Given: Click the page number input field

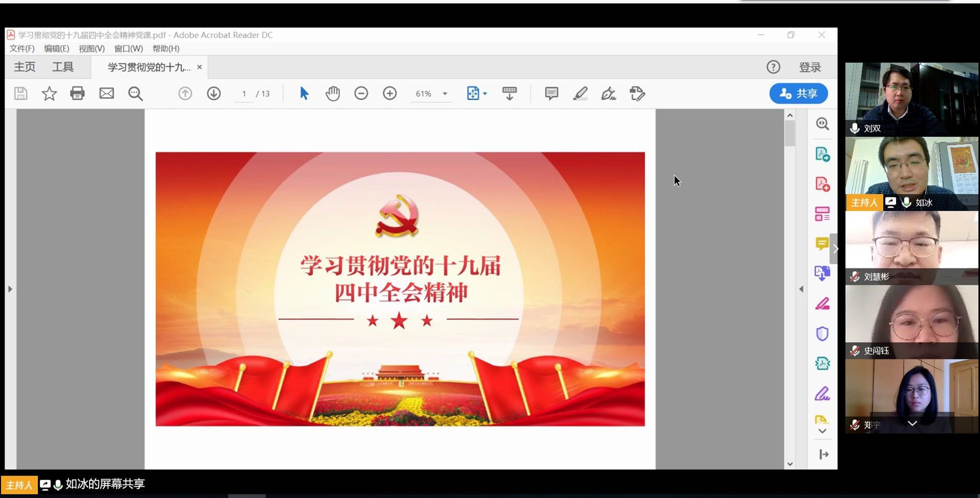Looking at the screenshot, I should pos(244,94).
